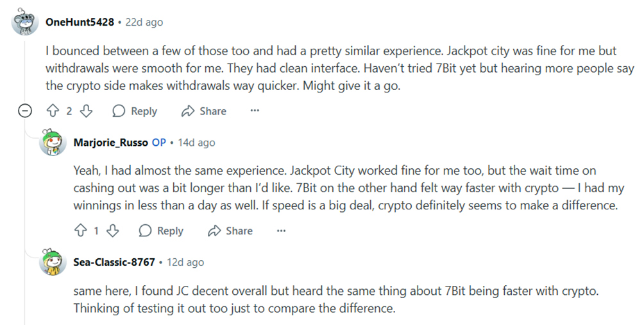Click the 12d ago timestamp
Screen dimensions: 644x325
click(185, 262)
